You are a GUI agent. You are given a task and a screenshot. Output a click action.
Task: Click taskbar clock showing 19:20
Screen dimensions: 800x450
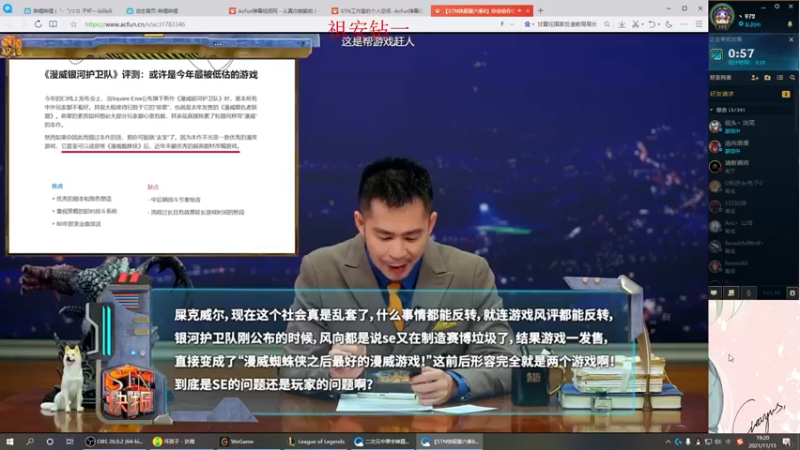point(762,442)
